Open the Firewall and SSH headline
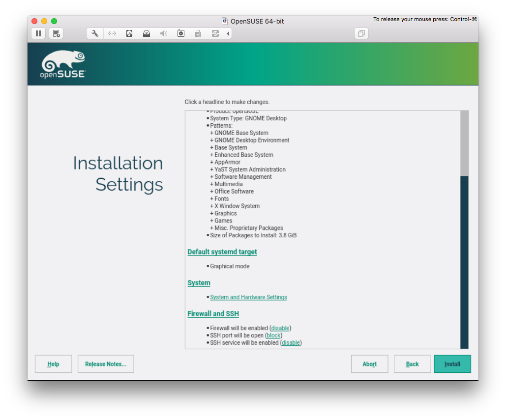Image resolution: width=506 pixels, height=420 pixels. (x=213, y=313)
